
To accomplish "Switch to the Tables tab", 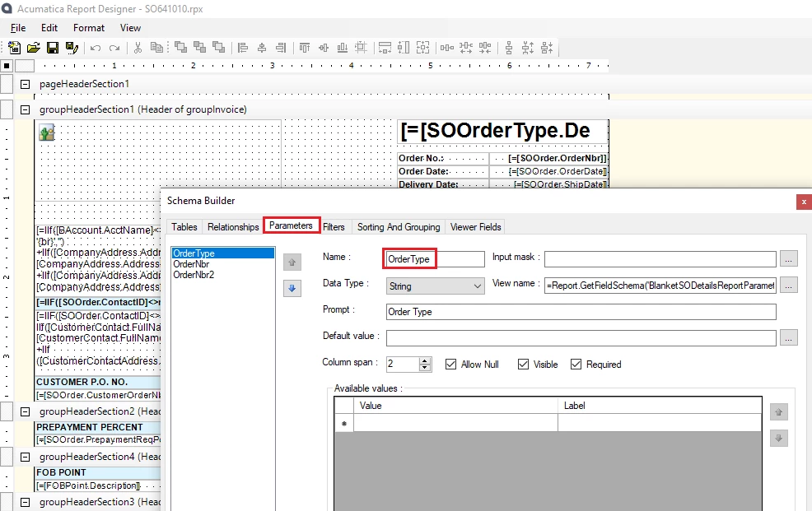I will click(184, 227).
